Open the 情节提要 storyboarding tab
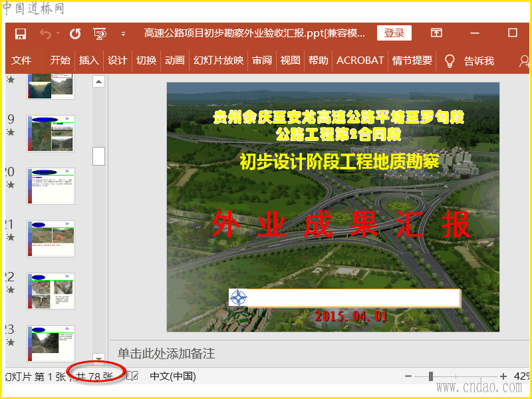 [x=412, y=61]
